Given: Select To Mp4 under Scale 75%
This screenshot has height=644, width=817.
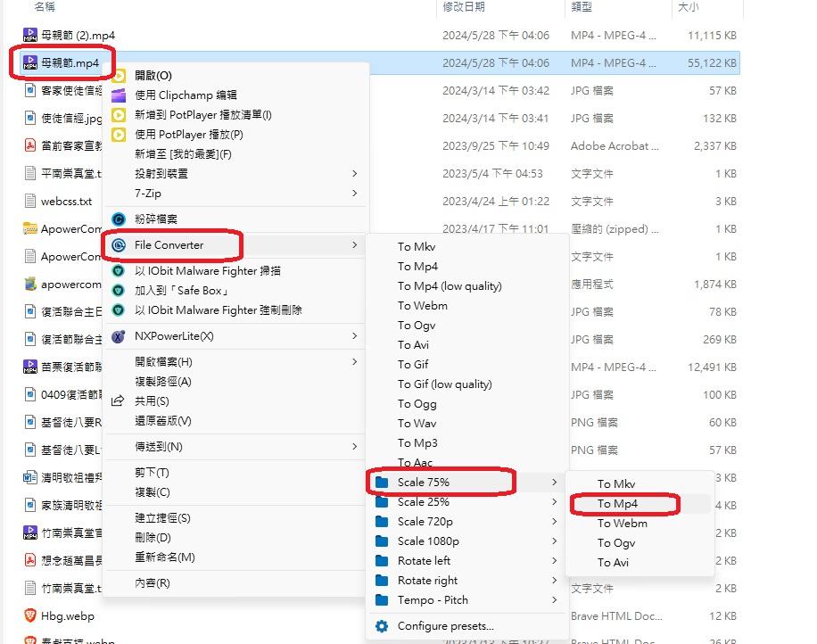Looking at the screenshot, I should coord(618,504).
